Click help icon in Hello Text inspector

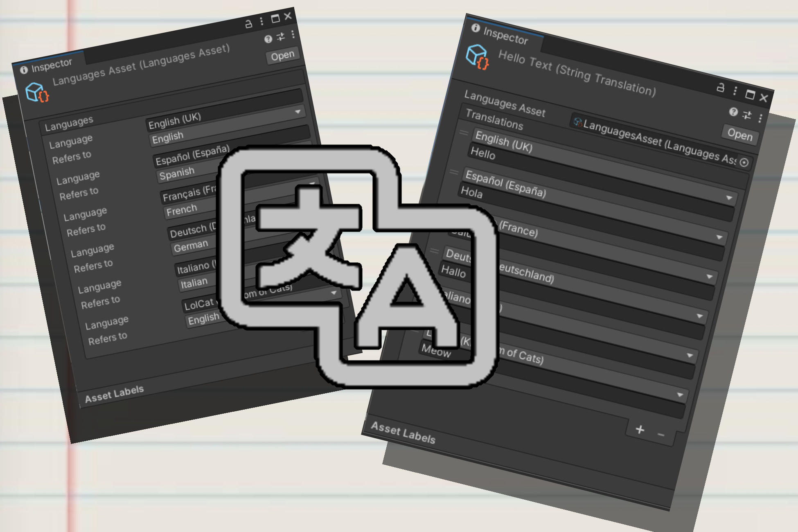(x=733, y=112)
